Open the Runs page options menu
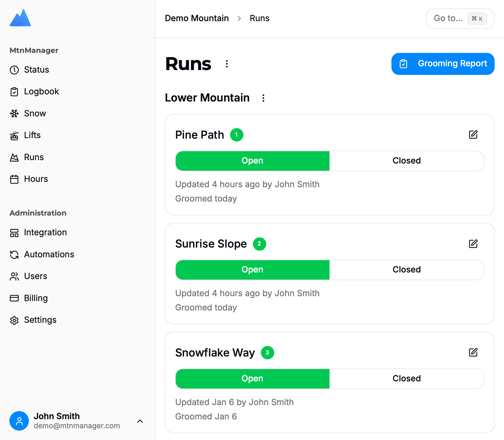The image size is (504, 440). (x=227, y=64)
